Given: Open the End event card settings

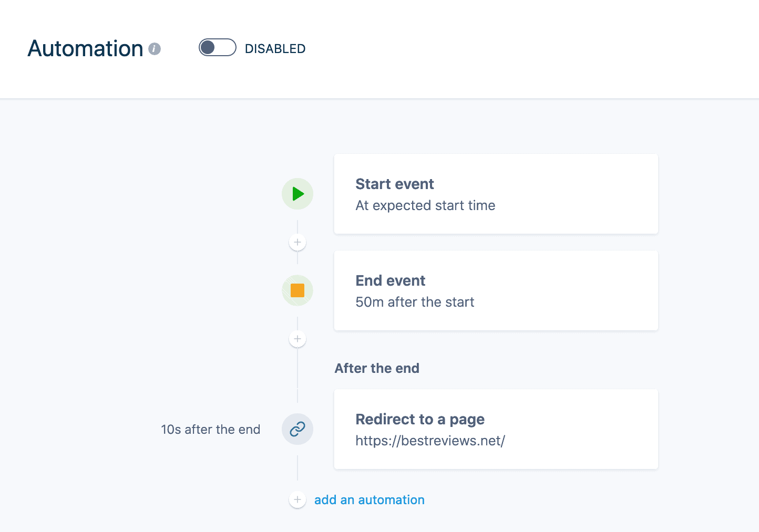Looking at the screenshot, I should point(496,290).
